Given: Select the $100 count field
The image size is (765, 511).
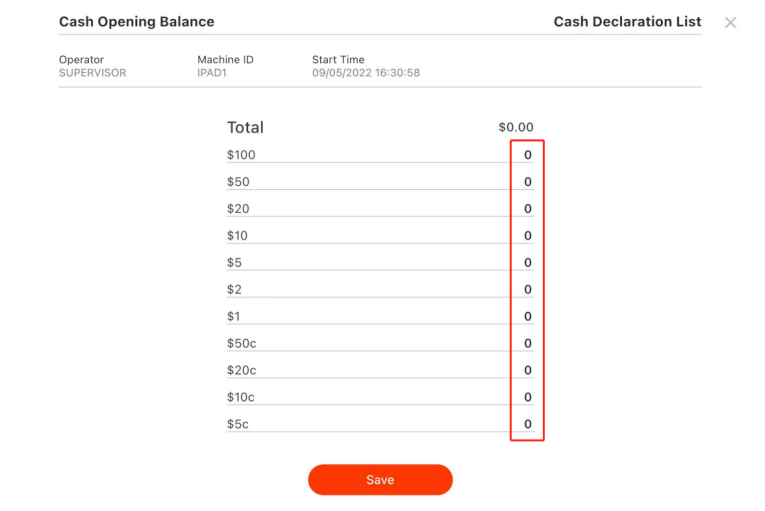Looking at the screenshot, I should [x=527, y=155].
